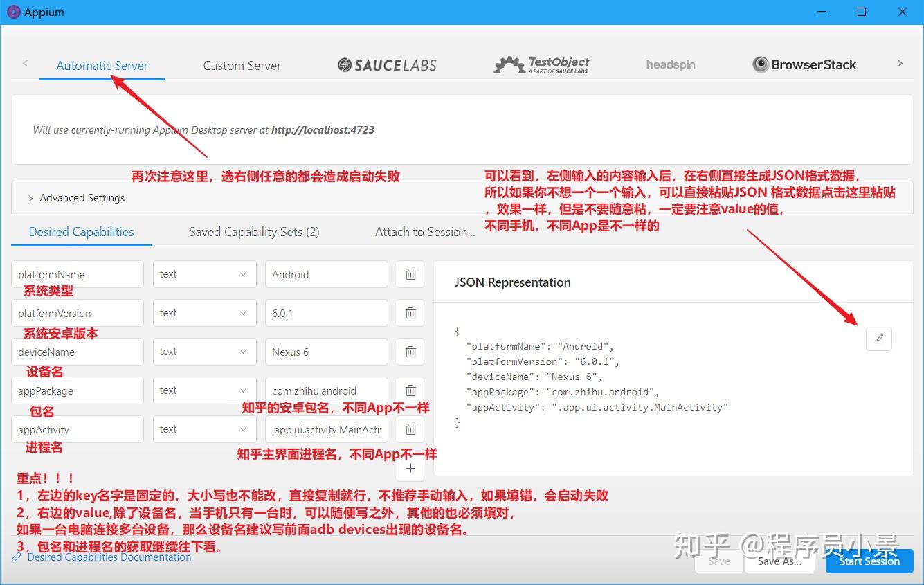Open Attach to Session tab
Image resolution: width=924 pixels, height=585 pixels.
(425, 232)
